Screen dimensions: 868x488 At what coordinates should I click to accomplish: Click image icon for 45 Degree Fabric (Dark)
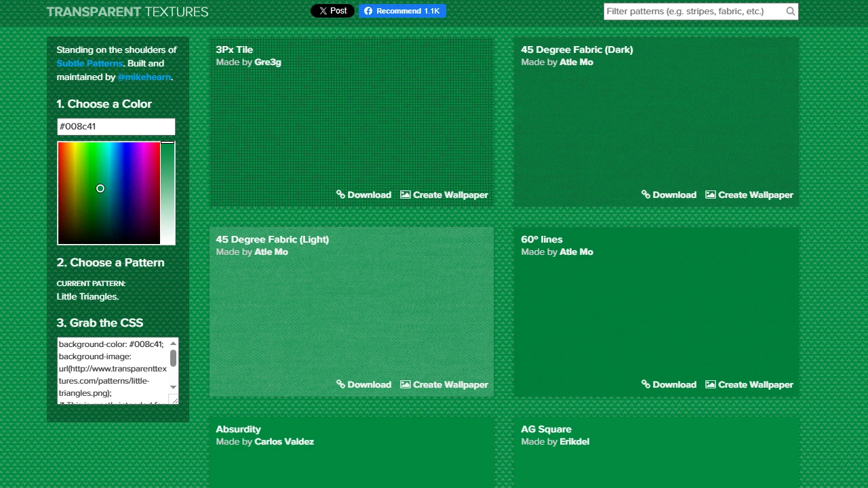[x=710, y=195]
